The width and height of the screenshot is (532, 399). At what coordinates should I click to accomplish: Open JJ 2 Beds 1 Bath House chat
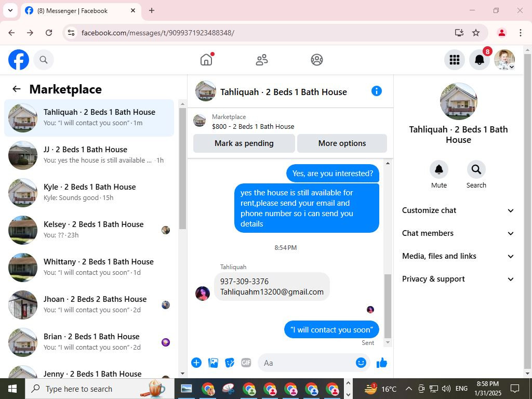pyautogui.click(x=89, y=155)
